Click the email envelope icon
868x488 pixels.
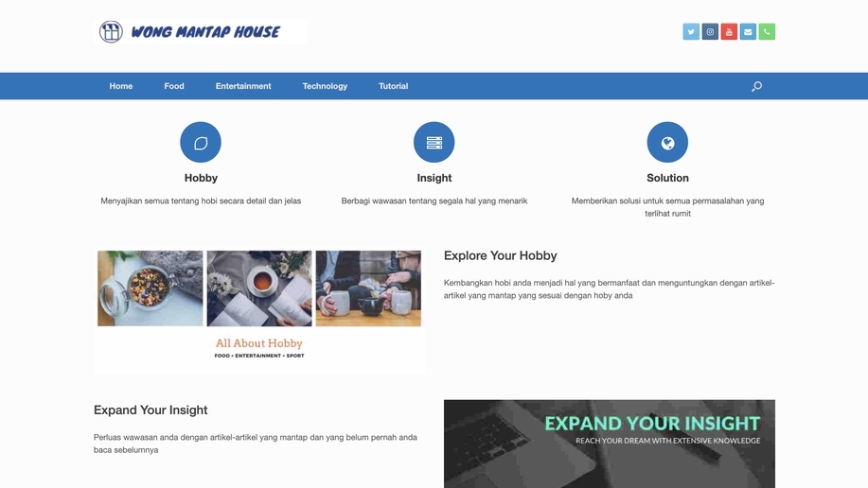[748, 31]
